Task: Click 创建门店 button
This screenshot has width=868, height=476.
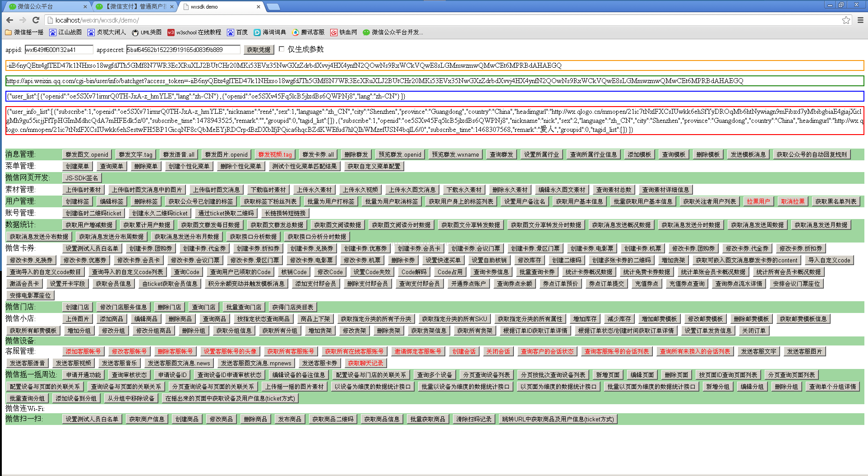Action: [x=78, y=307]
